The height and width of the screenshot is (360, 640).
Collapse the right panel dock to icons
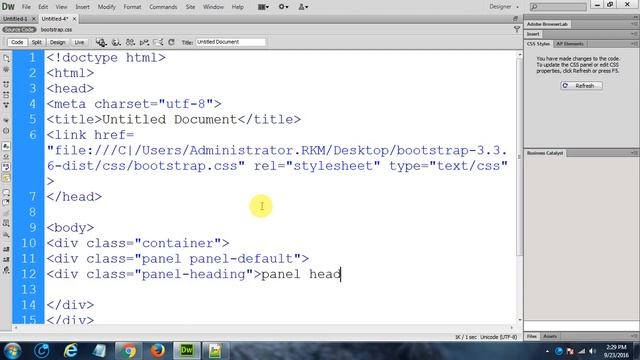pos(635,17)
